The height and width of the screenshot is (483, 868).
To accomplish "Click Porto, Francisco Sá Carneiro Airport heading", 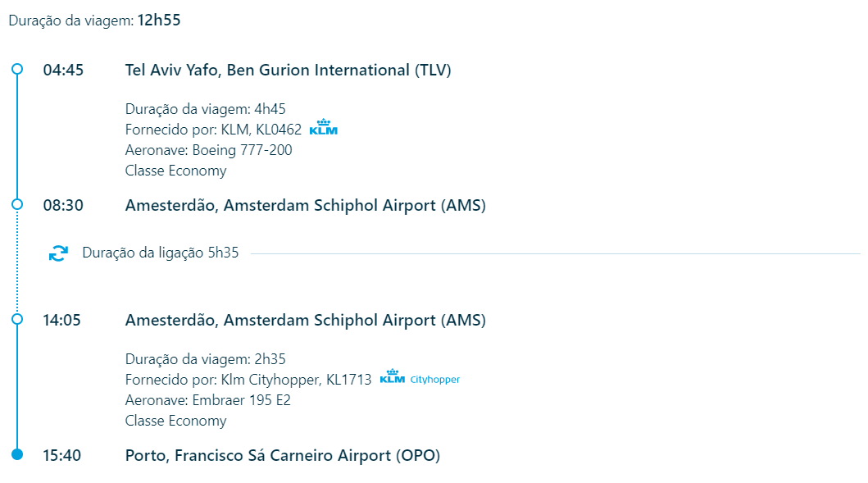I will pos(282,456).
